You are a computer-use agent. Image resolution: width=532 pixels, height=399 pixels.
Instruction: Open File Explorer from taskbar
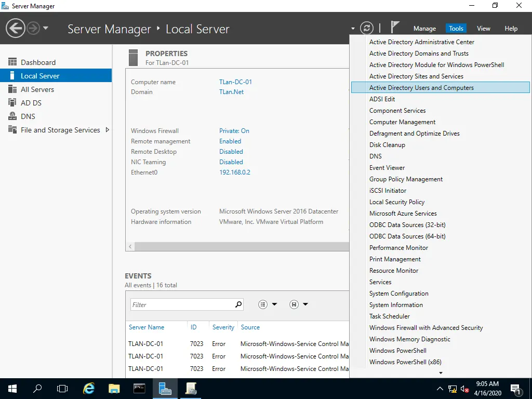[114, 388]
